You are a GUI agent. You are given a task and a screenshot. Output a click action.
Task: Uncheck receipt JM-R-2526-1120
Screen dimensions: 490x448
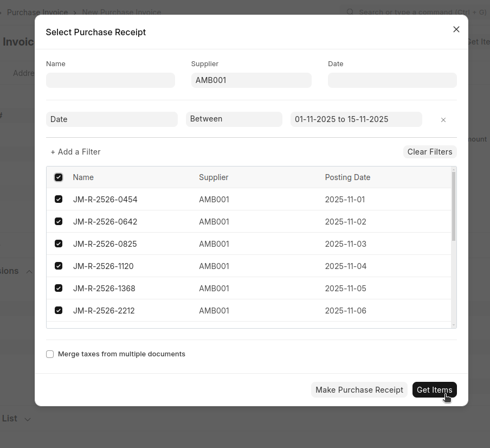point(59,266)
